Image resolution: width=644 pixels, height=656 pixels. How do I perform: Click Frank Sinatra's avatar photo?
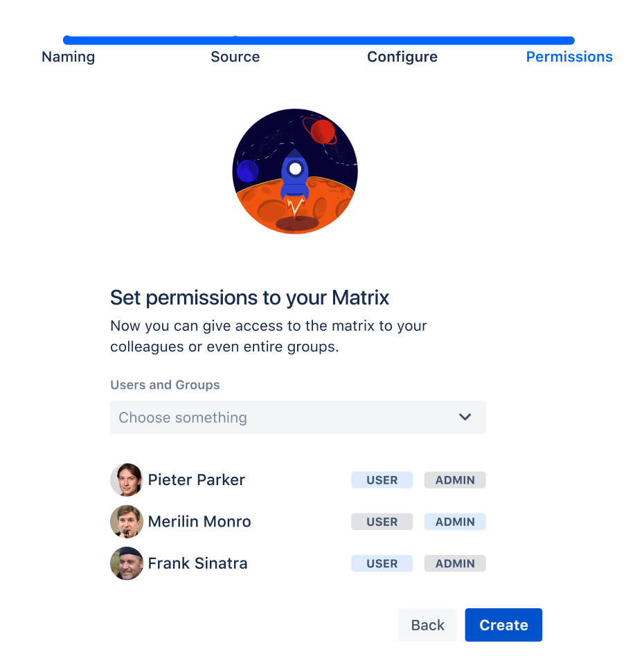pos(126,563)
